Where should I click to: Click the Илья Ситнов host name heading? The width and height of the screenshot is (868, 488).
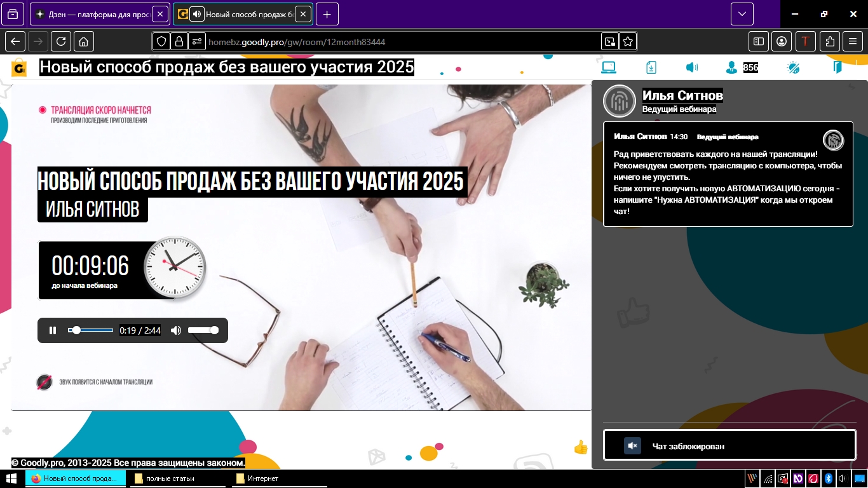coord(682,95)
